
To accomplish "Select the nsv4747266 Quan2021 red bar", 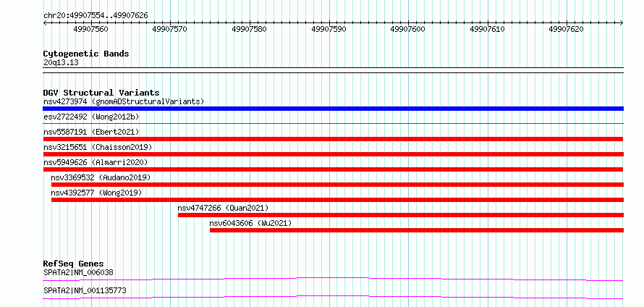I will click(x=401, y=215).
